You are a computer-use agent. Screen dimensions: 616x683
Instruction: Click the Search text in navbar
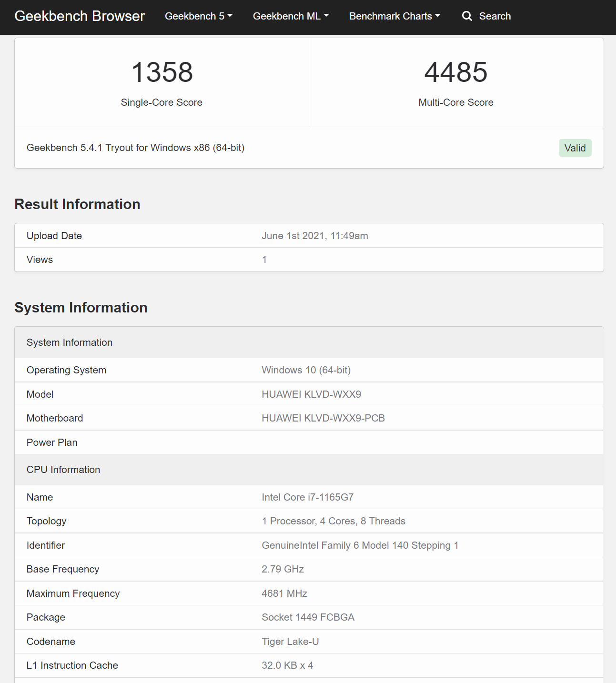point(495,16)
